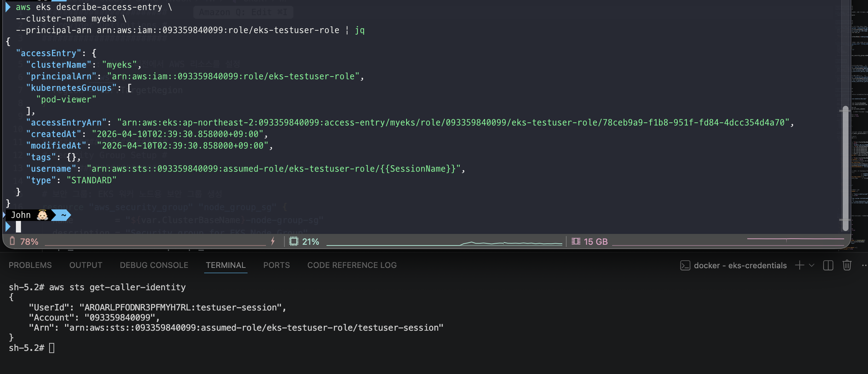The width and height of the screenshot is (868, 374).
Task: Click the createdAt timestamp value
Action: (x=178, y=134)
